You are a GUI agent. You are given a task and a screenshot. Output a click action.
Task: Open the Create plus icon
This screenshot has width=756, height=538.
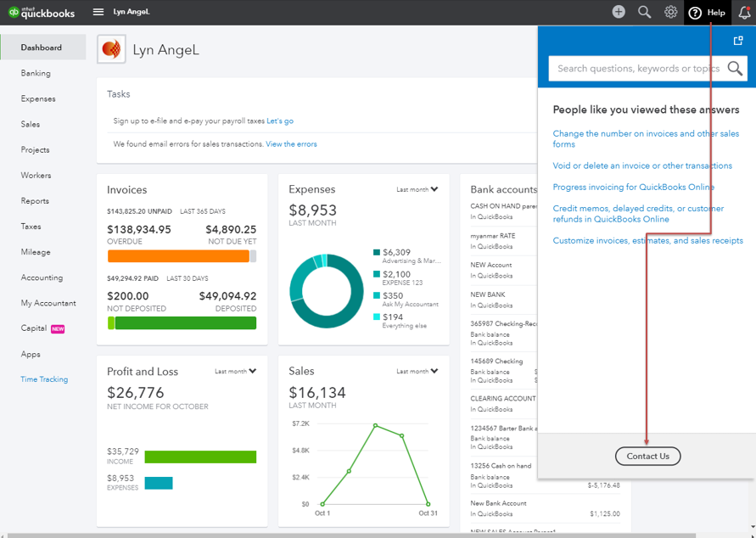[619, 12]
